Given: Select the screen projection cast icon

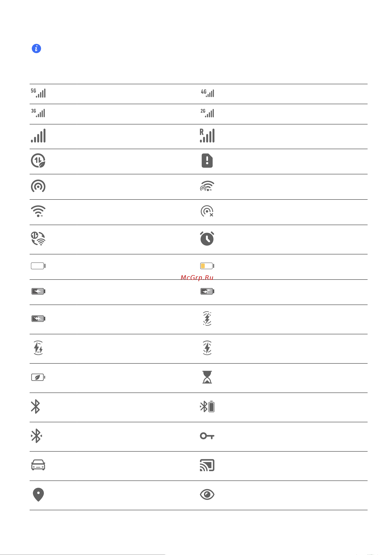Looking at the screenshot, I should [207, 465].
